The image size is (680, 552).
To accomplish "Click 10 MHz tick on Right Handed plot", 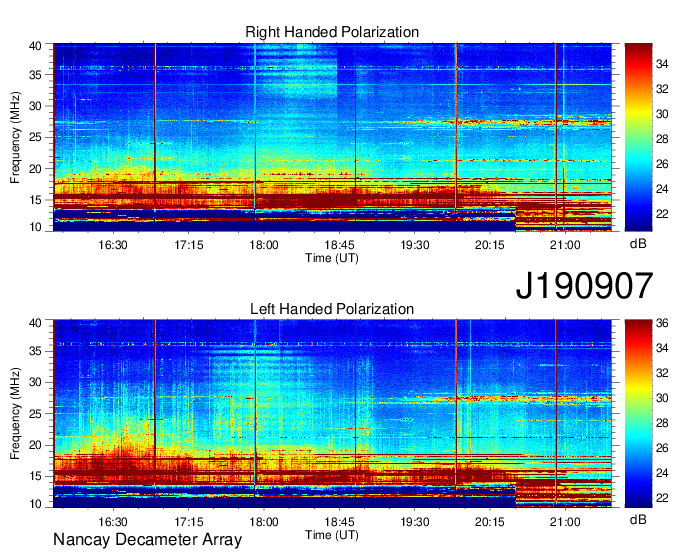I will pos(35,227).
